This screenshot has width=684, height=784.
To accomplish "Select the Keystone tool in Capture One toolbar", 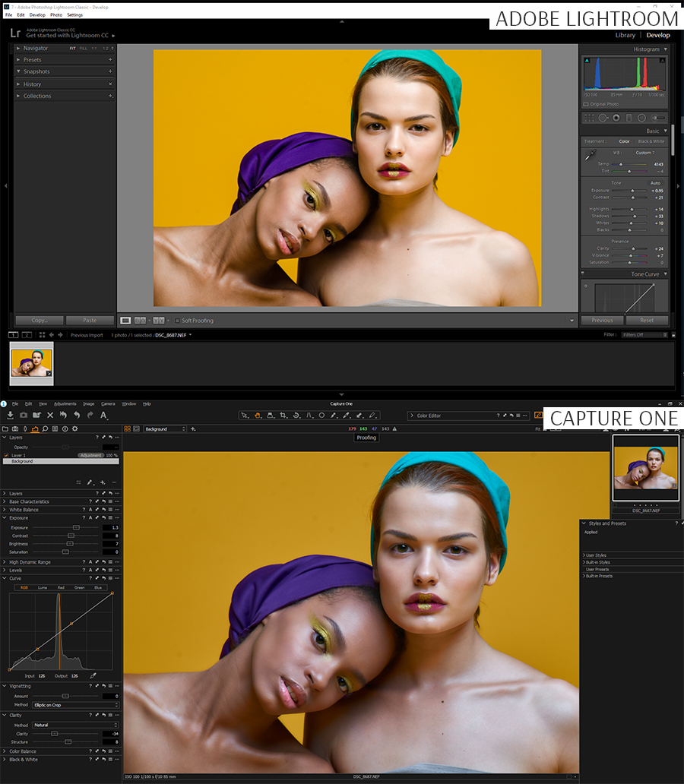I will pos(309,416).
